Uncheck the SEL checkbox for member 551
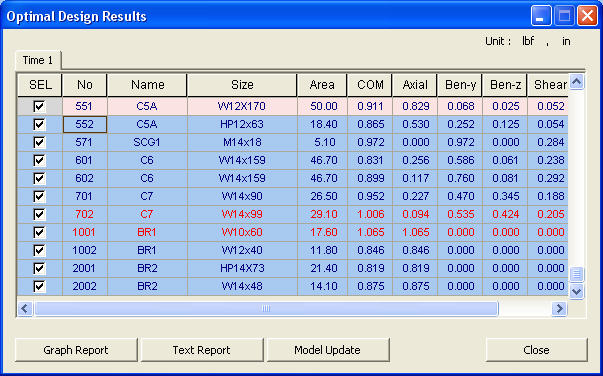 [39, 106]
